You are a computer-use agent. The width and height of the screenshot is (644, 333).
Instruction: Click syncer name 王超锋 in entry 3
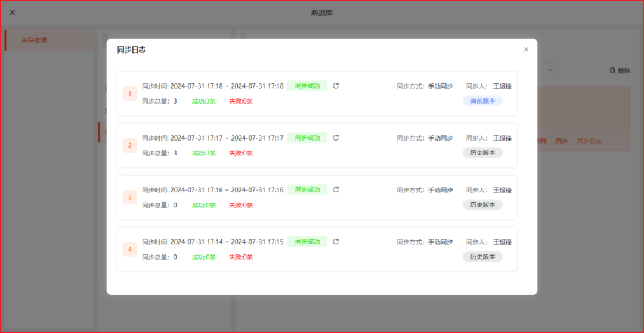click(502, 190)
